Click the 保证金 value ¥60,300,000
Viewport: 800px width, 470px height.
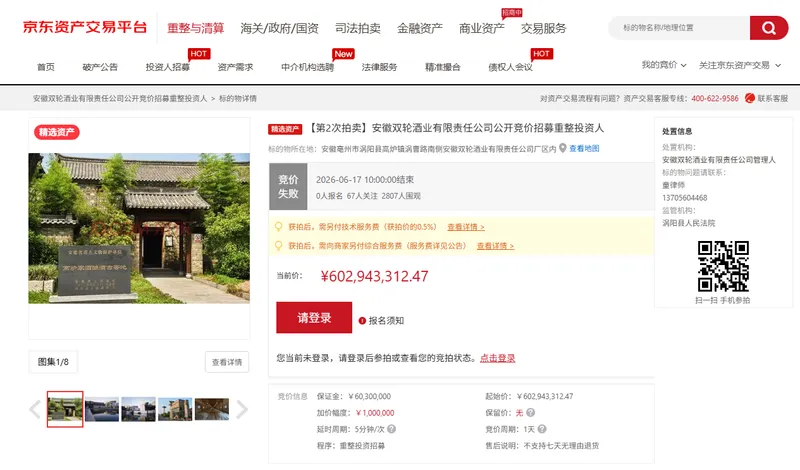(x=369, y=396)
